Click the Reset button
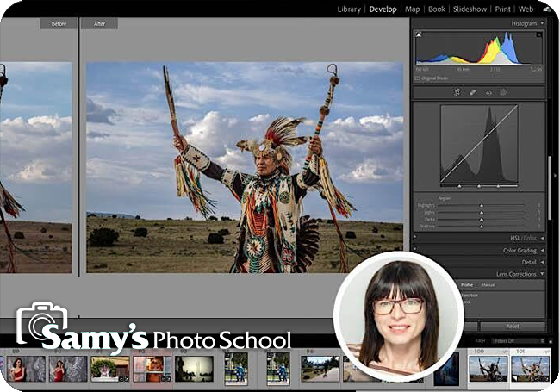 click(513, 327)
